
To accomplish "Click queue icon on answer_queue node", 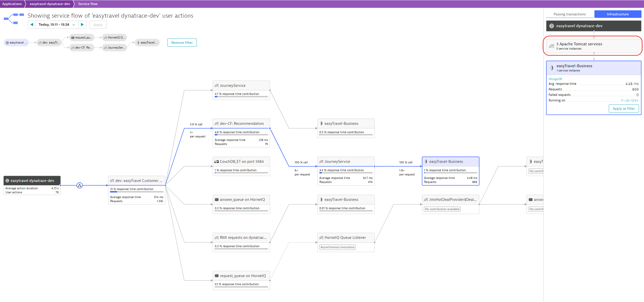I will click(217, 200).
